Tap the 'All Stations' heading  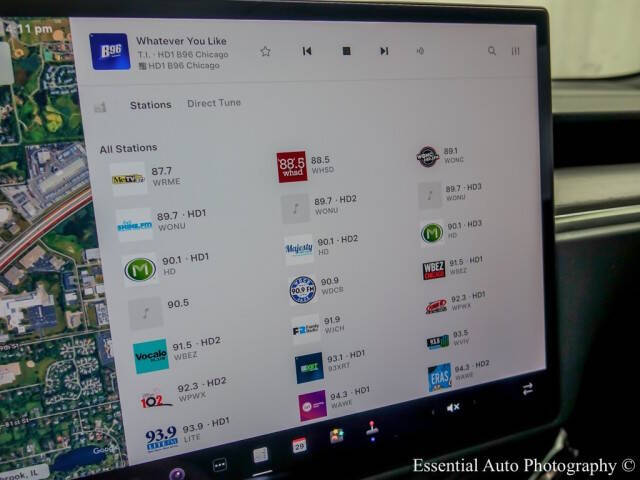tap(129, 149)
